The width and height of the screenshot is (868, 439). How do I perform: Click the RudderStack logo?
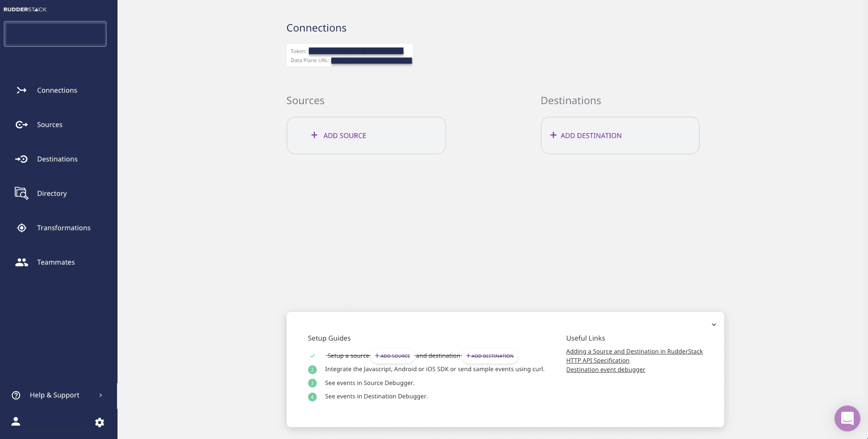[x=25, y=10]
